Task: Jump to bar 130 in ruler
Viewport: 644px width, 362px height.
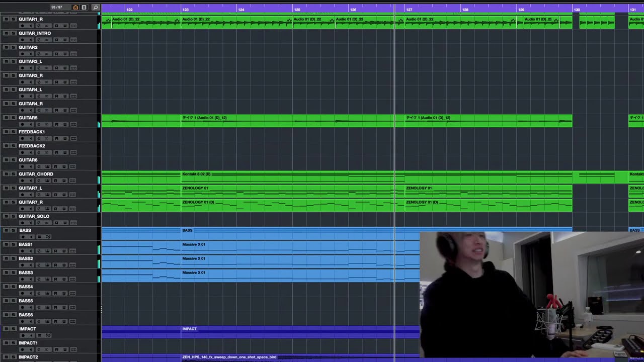Action: pos(577,10)
